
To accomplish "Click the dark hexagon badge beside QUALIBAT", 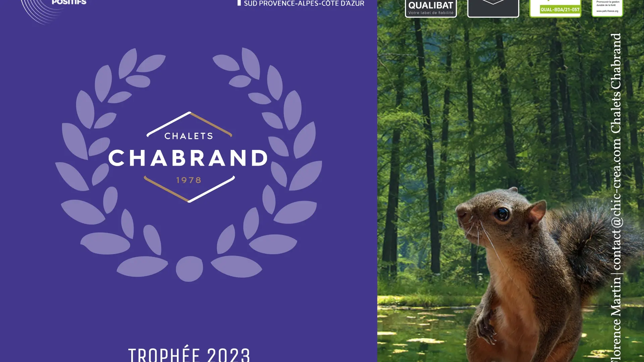I will (493, 8).
